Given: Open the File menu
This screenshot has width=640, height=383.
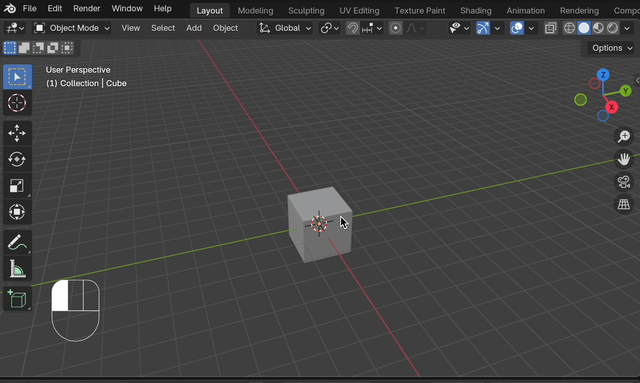Looking at the screenshot, I should 29,9.
